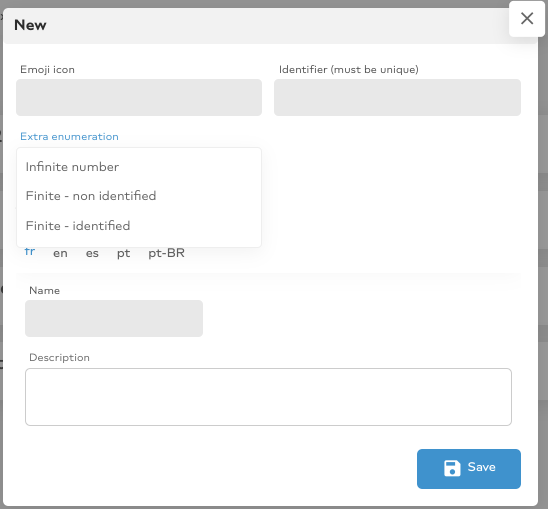
Task: Open the es language tab
Action: coord(92,253)
